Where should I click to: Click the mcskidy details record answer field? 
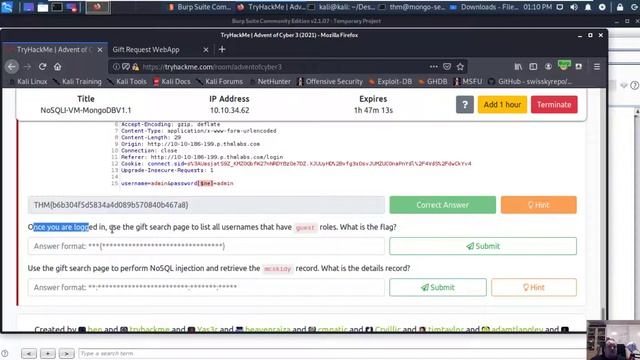tap(206, 287)
